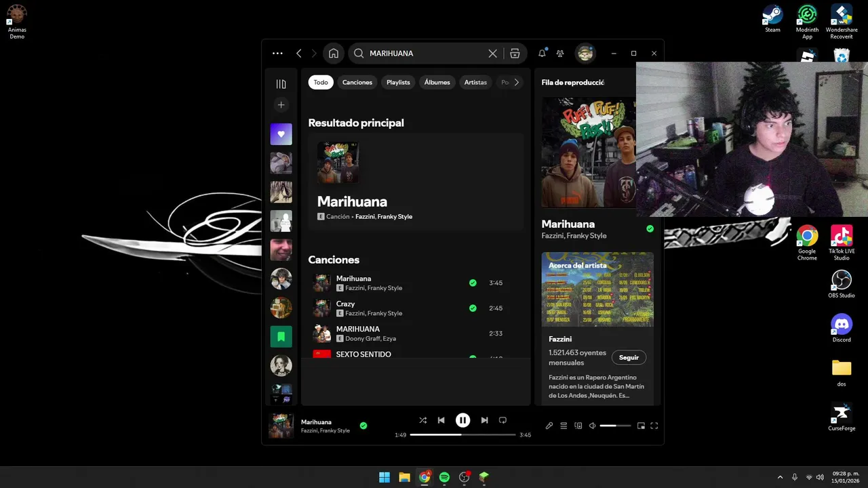Open Fazzini link in top result
This screenshot has height=488, width=868.
click(365, 217)
